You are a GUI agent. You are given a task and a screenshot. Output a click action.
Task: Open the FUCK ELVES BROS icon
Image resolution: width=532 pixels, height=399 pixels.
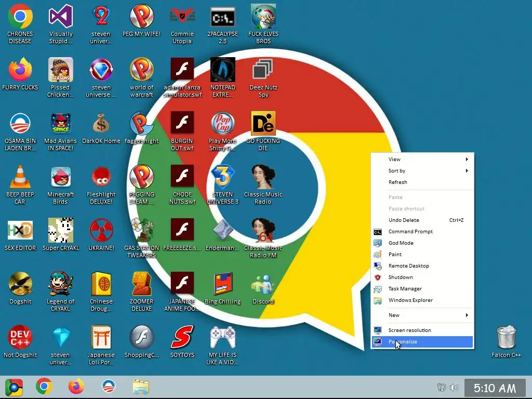click(263, 16)
